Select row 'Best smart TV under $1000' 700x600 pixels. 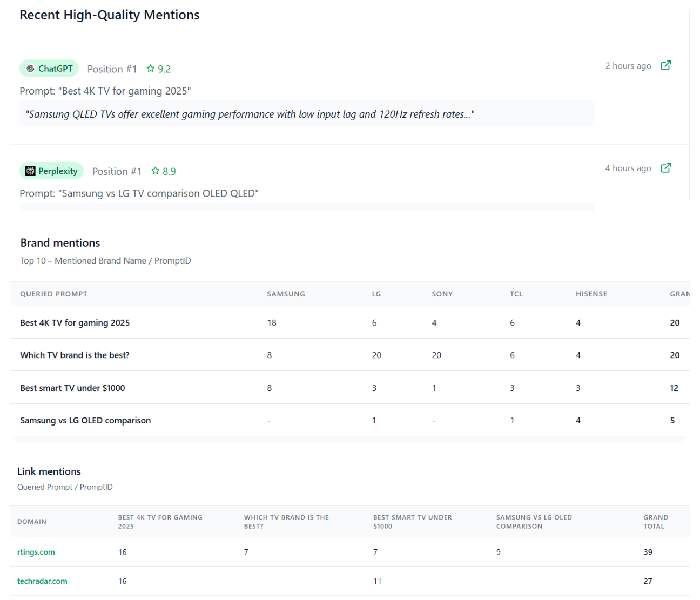coord(349,388)
